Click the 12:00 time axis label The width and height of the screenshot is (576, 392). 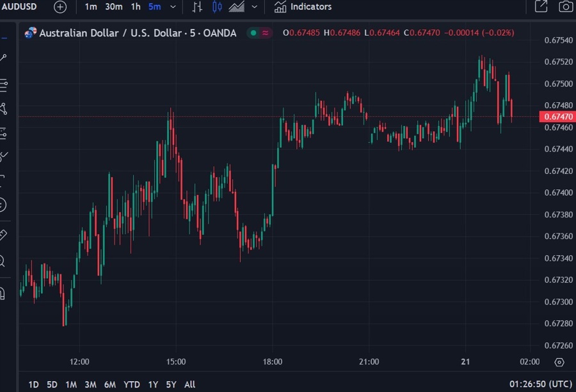pyautogui.click(x=79, y=362)
